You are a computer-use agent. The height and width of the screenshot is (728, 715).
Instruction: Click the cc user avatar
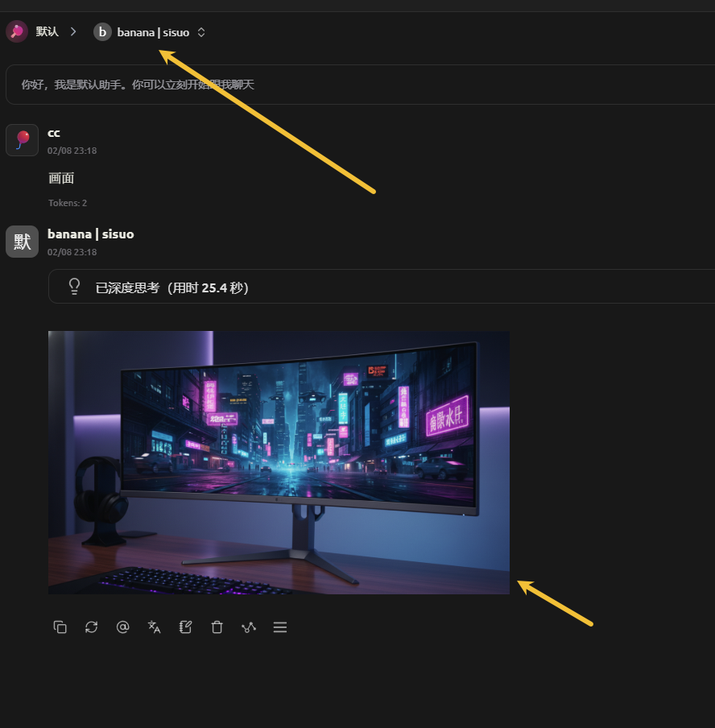click(22, 140)
